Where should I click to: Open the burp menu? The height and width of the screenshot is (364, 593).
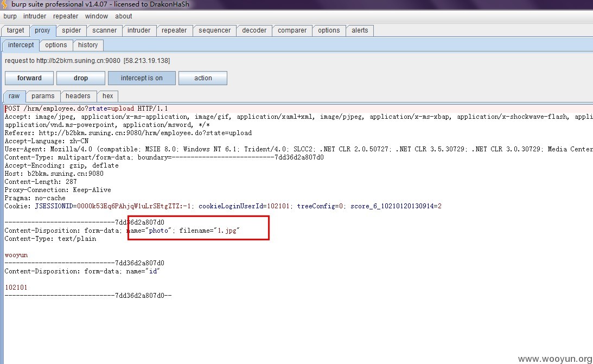tap(10, 16)
